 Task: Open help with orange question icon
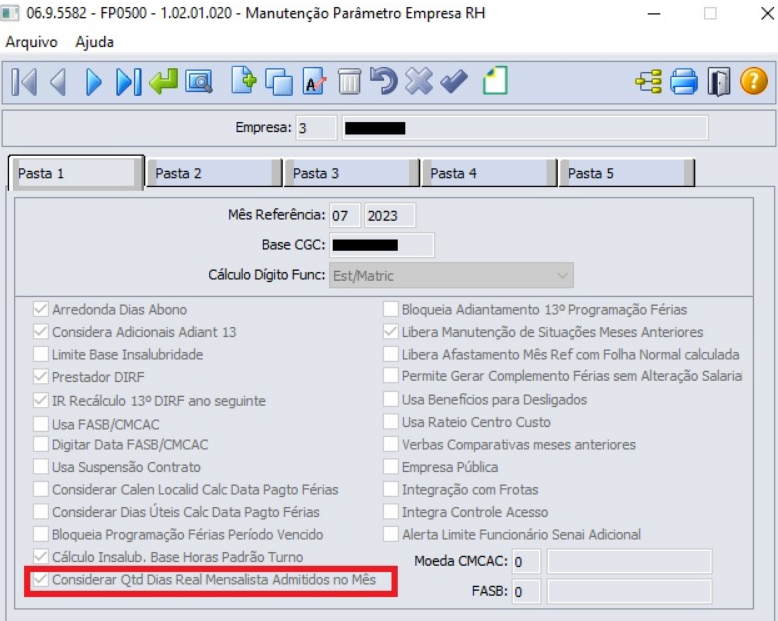point(754,81)
